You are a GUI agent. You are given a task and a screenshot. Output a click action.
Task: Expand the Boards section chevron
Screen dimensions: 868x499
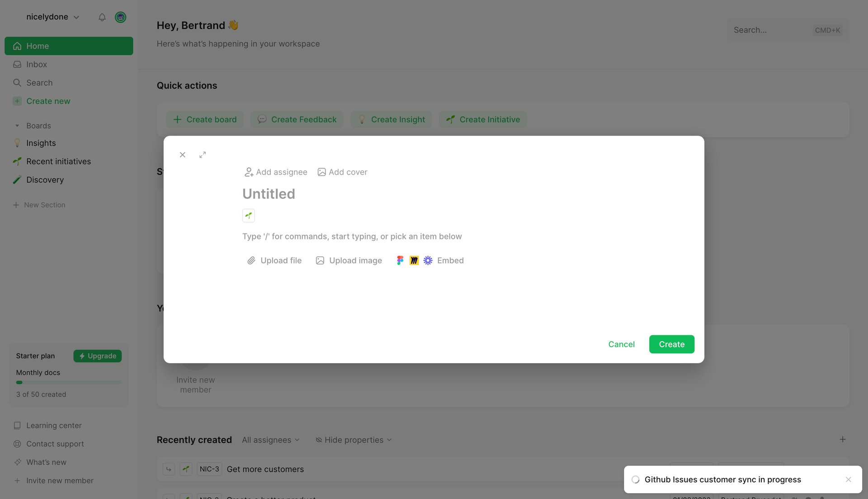[17, 125]
